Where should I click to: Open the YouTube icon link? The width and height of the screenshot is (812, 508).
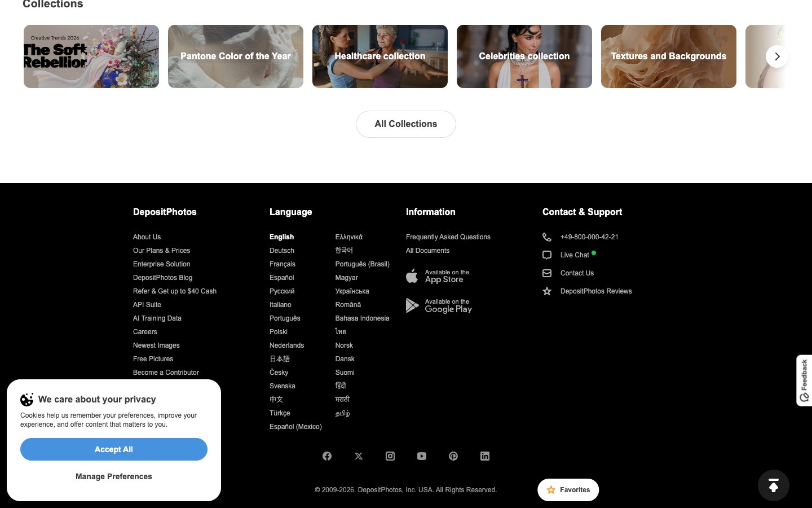point(422,456)
